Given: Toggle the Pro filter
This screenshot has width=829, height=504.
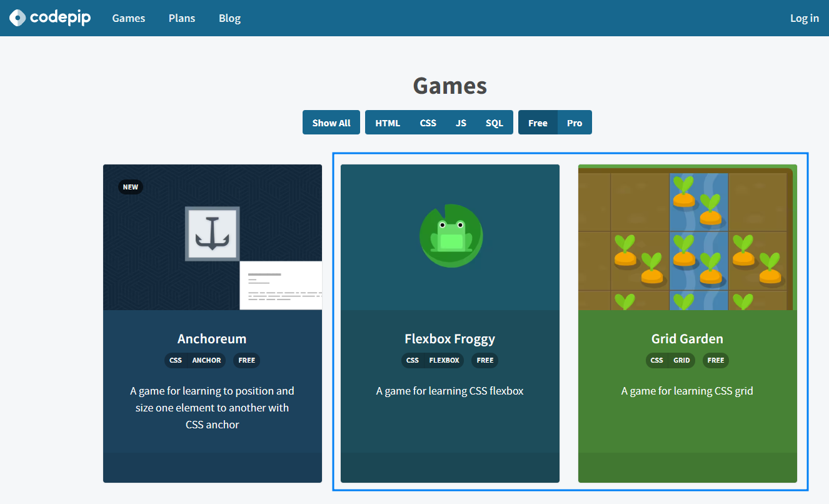Looking at the screenshot, I should tap(575, 123).
